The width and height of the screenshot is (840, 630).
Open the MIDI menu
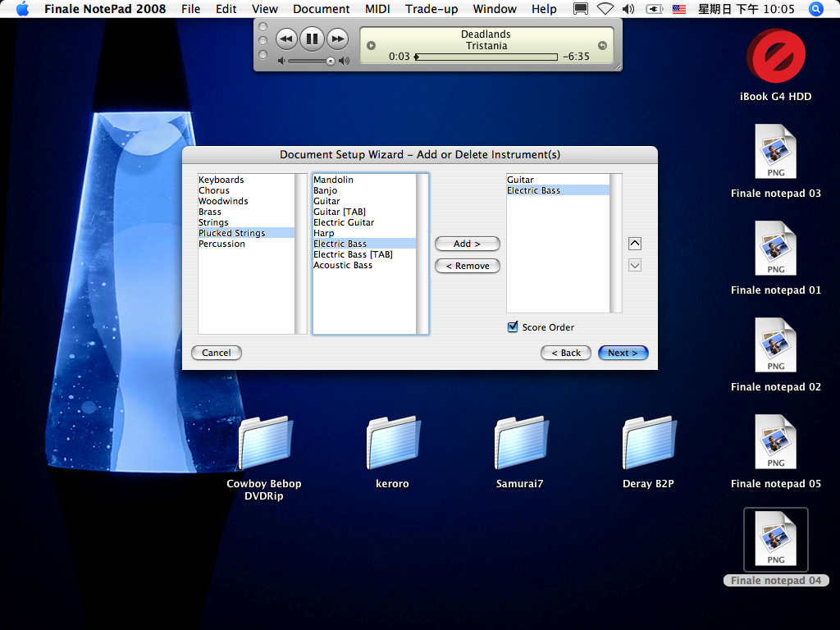tap(377, 9)
